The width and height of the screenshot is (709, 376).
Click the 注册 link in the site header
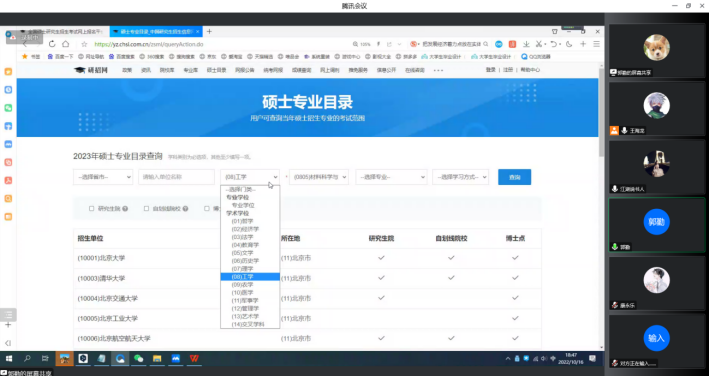point(508,70)
